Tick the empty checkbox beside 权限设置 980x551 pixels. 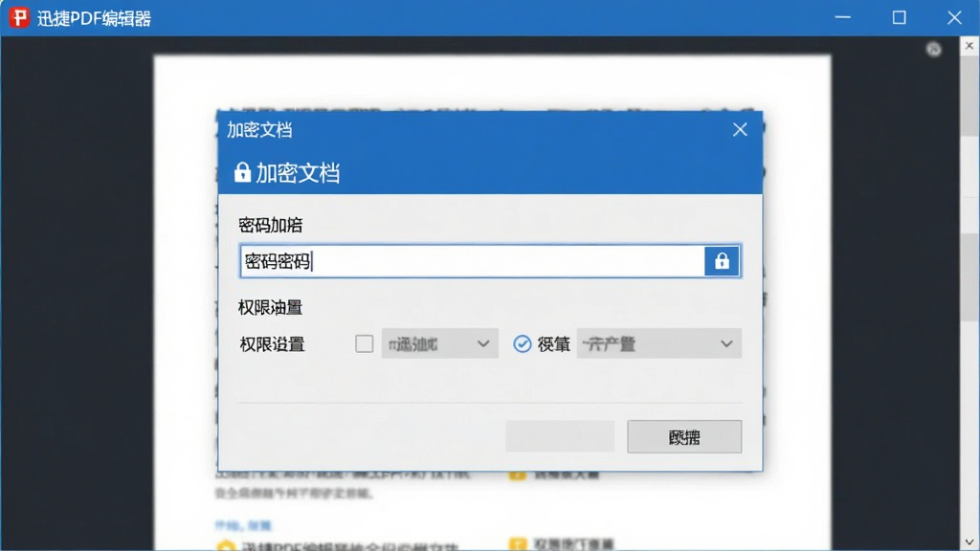tap(365, 343)
